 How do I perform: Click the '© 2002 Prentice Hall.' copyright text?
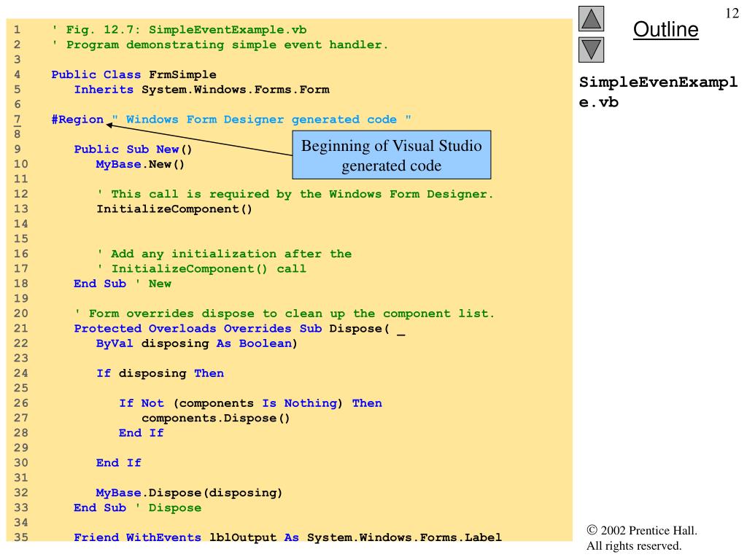pos(642,531)
